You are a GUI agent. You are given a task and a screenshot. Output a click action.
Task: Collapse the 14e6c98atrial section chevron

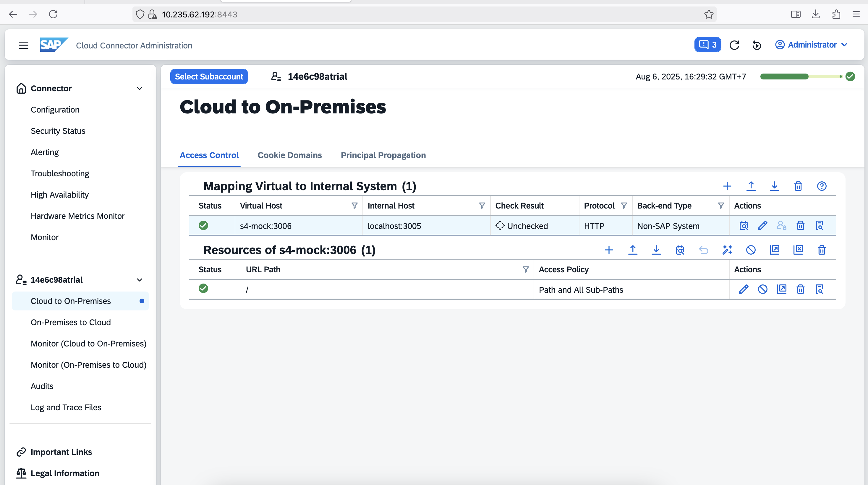(140, 280)
